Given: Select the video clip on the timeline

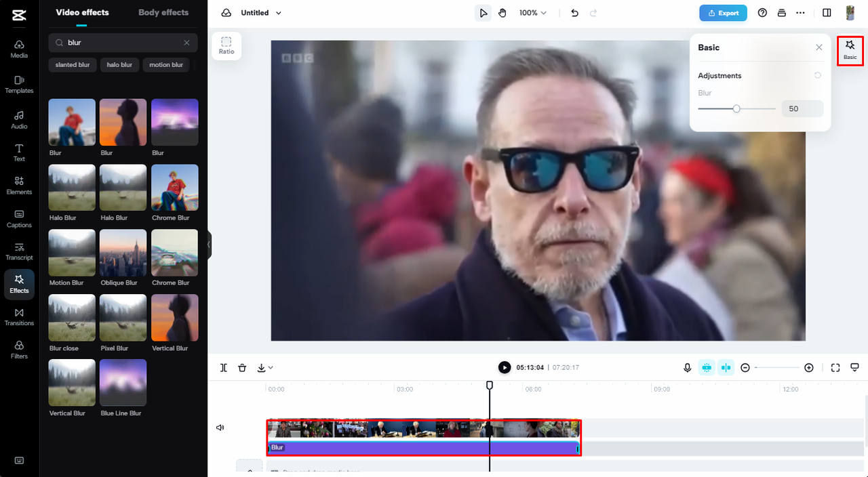Looking at the screenshot, I should (424, 428).
